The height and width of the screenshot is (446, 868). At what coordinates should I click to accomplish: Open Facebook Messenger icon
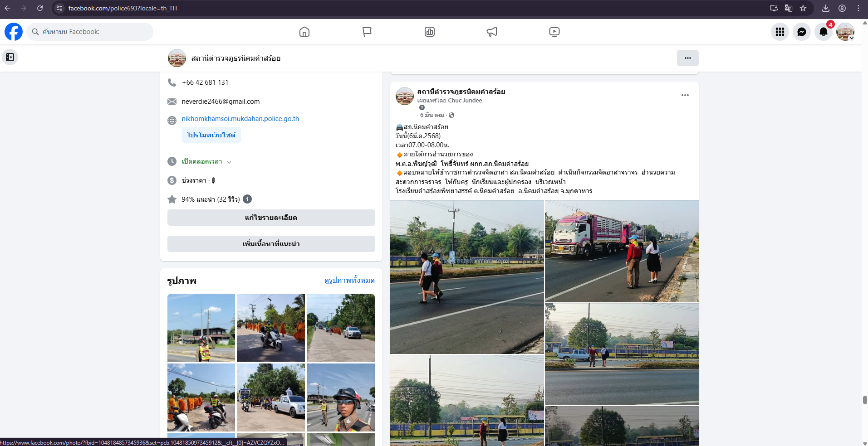pyautogui.click(x=801, y=32)
